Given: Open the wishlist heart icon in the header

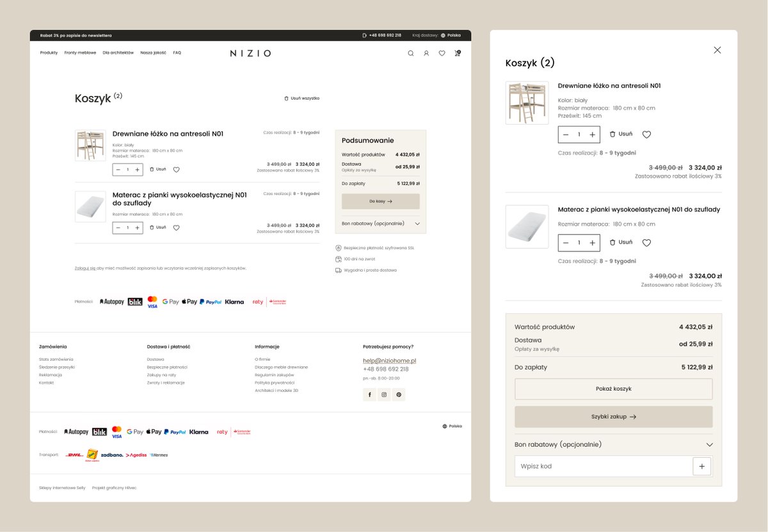Looking at the screenshot, I should [442, 53].
